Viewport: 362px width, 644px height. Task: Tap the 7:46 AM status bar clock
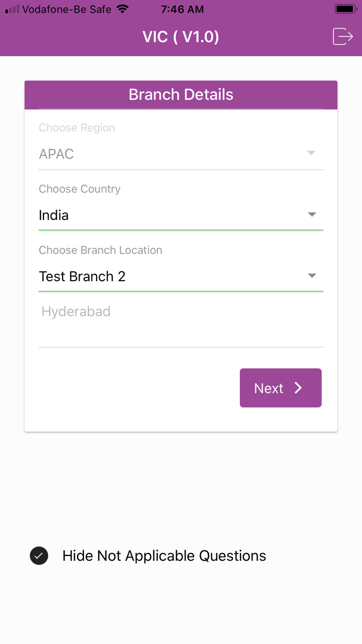pyautogui.click(x=182, y=9)
